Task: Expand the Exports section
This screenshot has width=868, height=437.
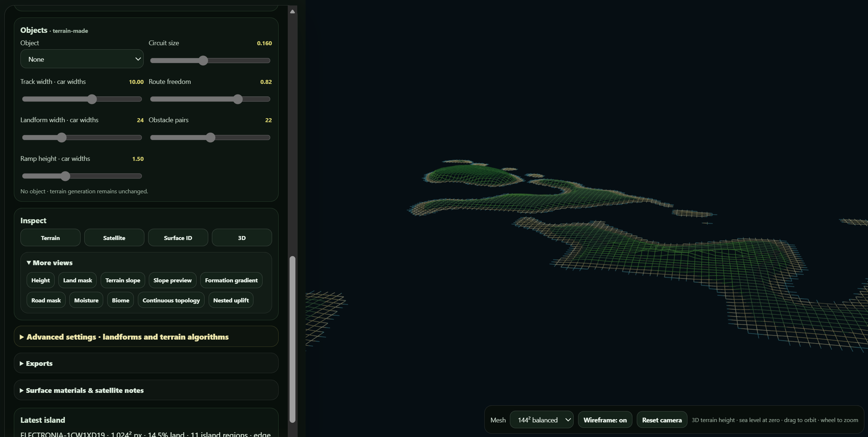Action: pyautogui.click(x=146, y=363)
